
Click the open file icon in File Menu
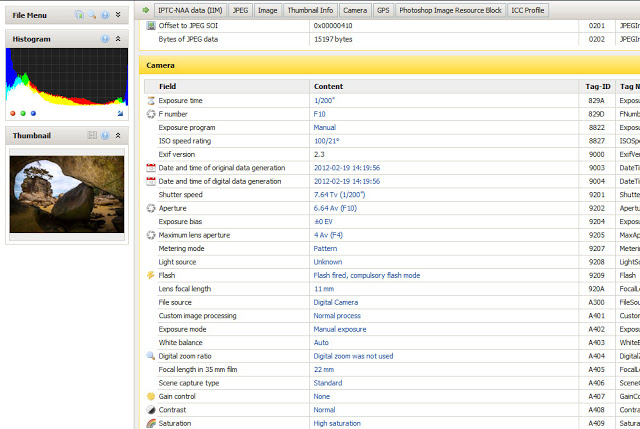(x=79, y=15)
